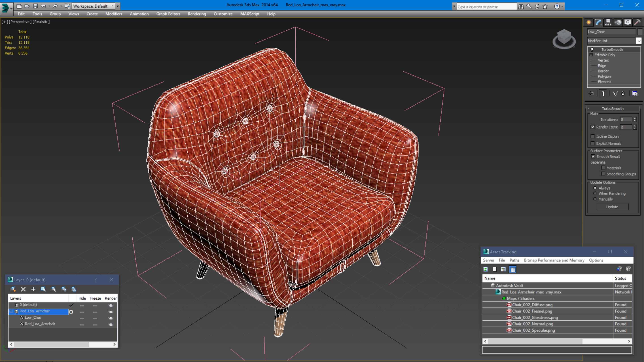Open the Workspace Default dropdown

click(x=112, y=6)
